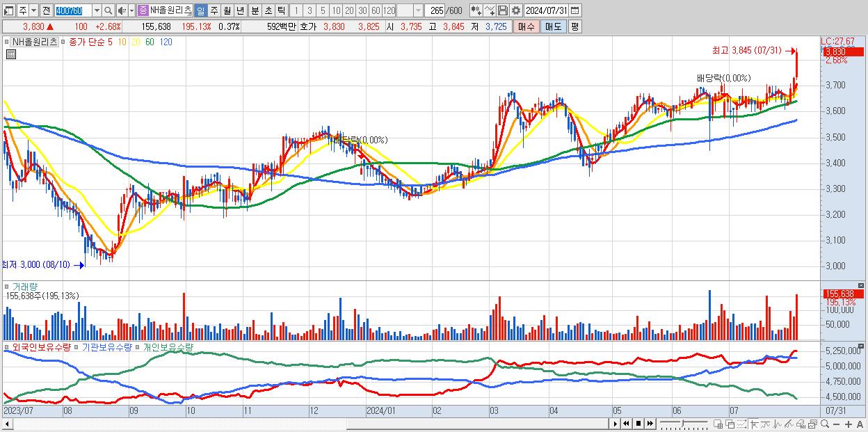The height and width of the screenshot is (432, 868).
Task: Click the stock code input field 400760
Action: coord(74,10)
